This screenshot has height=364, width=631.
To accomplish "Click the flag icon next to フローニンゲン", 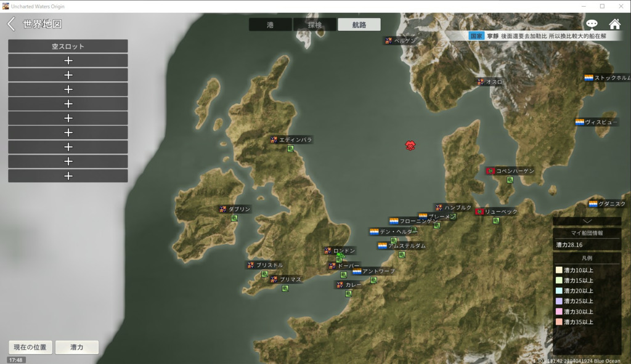I will tap(394, 221).
